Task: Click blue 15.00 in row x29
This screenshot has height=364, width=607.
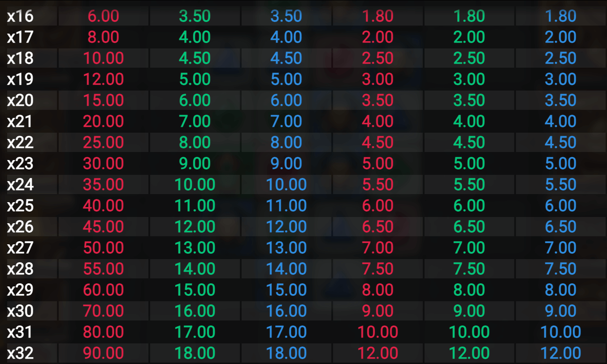Action: (286, 290)
